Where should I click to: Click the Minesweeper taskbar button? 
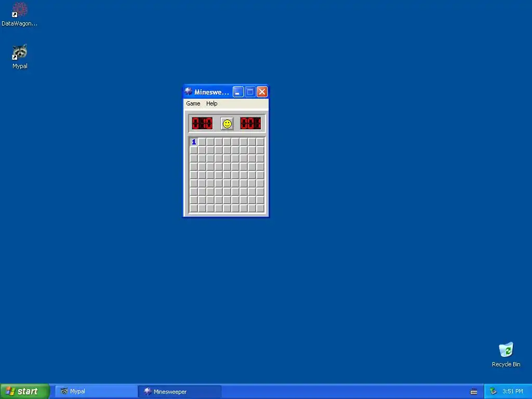[x=179, y=392]
